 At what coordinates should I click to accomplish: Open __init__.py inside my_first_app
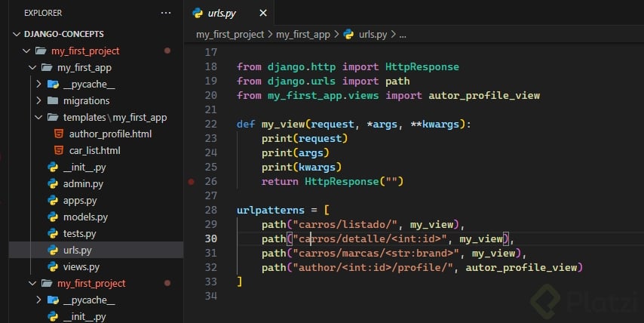click(84, 168)
